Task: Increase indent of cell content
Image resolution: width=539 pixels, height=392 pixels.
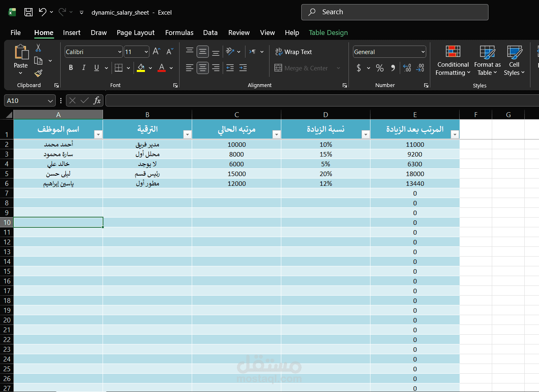Action: click(243, 68)
